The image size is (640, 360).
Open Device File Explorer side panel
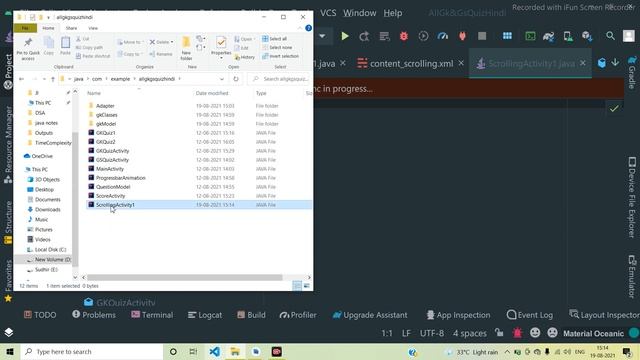[632, 197]
